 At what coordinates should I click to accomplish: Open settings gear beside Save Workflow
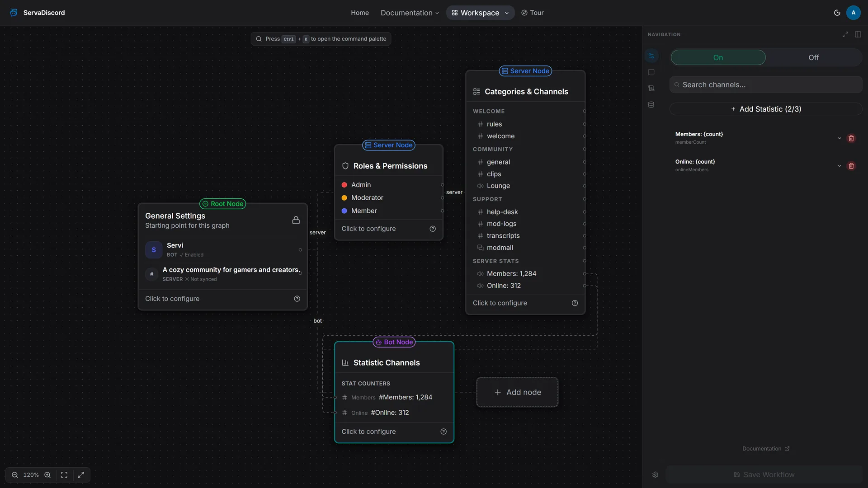(x=655, y=475)
